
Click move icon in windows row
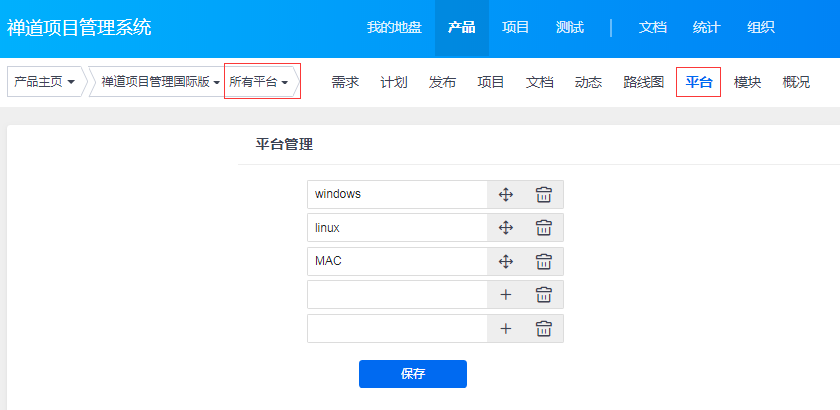[x=506, y=195]
